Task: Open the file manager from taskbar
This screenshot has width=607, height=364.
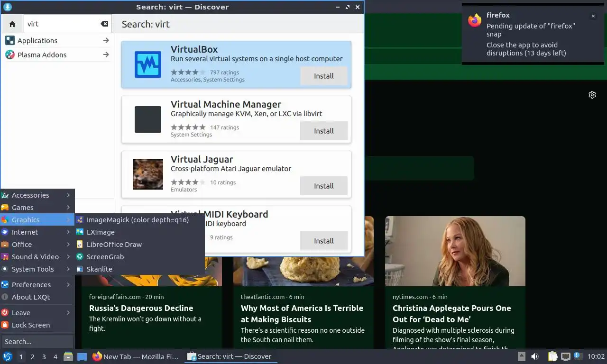Action: (68, 356)
